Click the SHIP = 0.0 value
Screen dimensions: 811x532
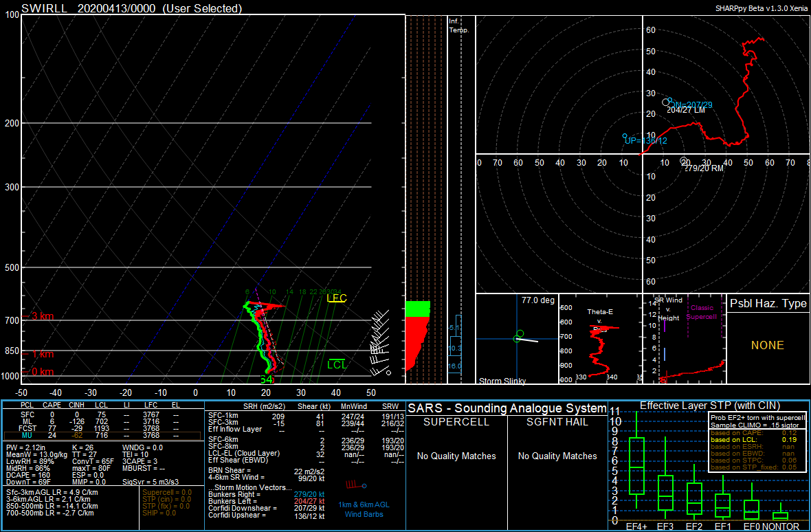point(159,513)
